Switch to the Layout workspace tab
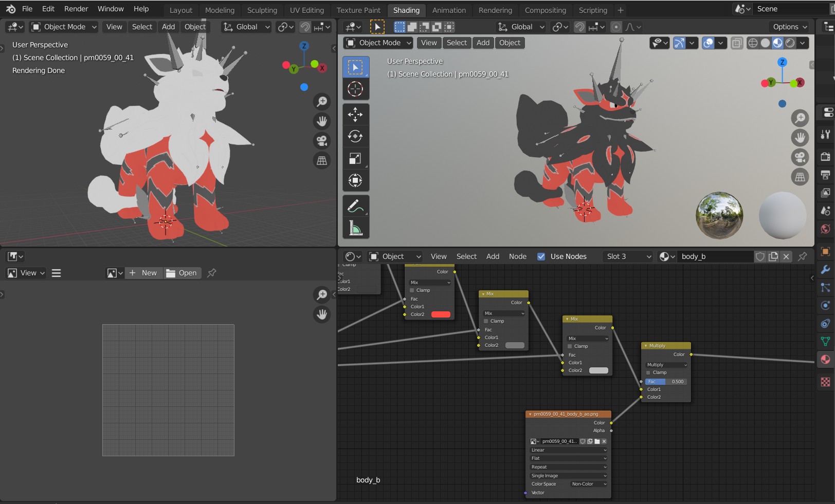The image size is (835, 504). (x=181, y=10)
